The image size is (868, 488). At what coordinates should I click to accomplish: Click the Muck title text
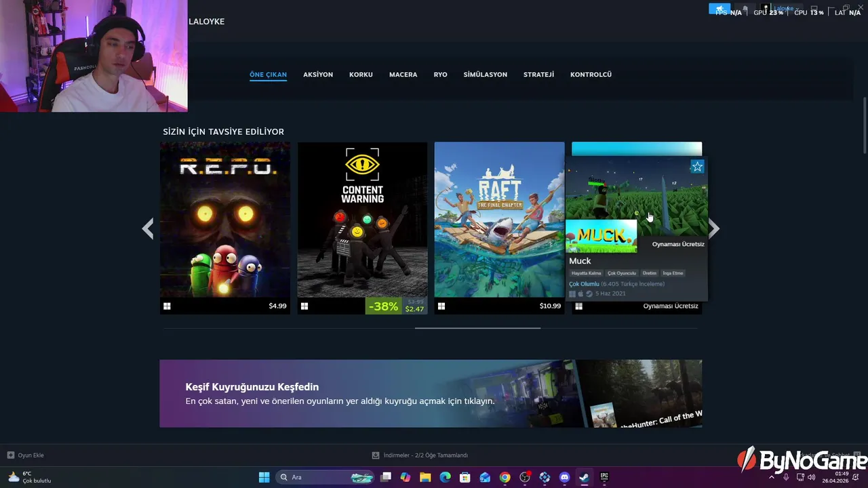coord(580,261)
